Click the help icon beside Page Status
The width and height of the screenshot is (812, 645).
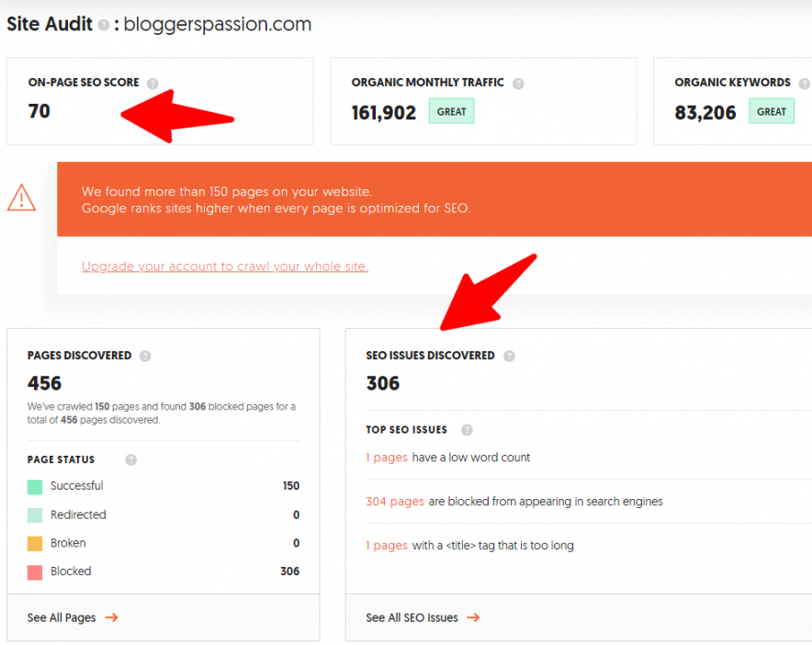tap(130, 459)
